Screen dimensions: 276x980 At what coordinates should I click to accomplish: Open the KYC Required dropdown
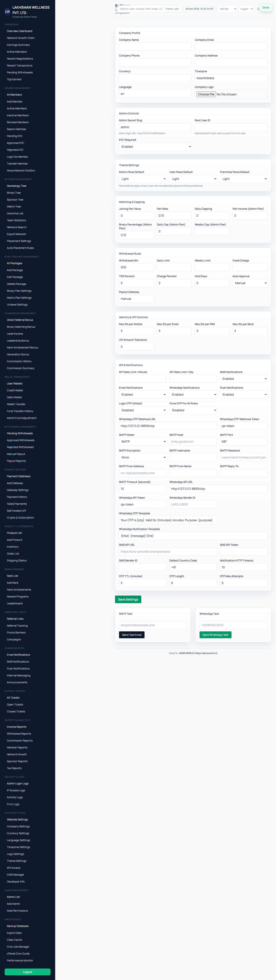click(x=155, y=147)
